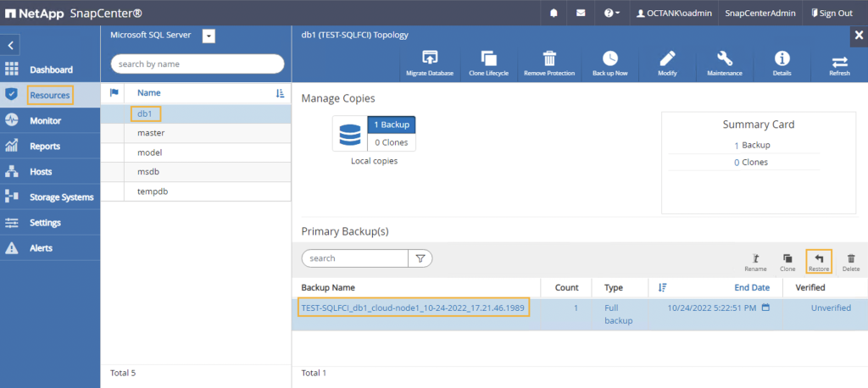The width and height of the screenshot is (868, 388).
Task: Click the calendar icon beside End Date value
Action: click(x=765, y=308)
